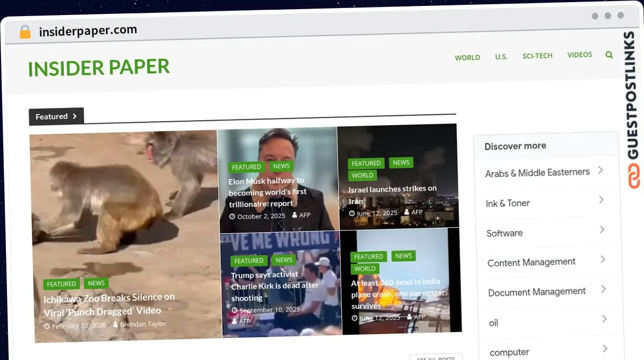Open the search magnifier icon
The width and height of the screenshot is (644, 360).
609,54
